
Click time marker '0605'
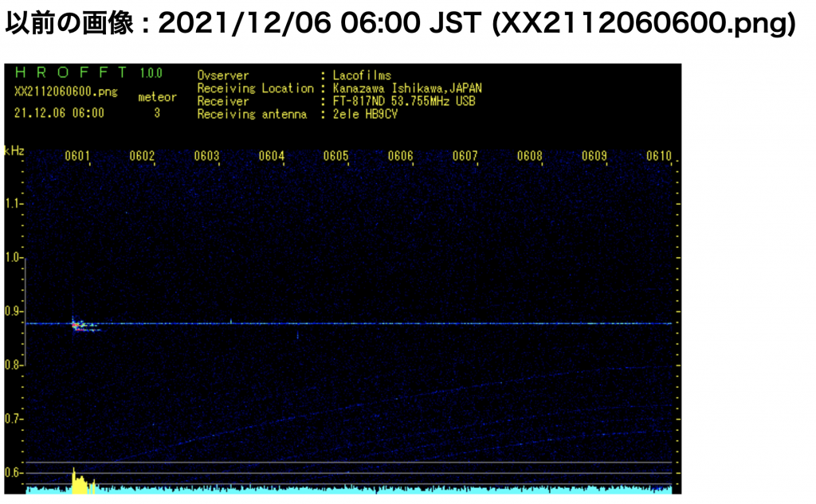(x=335, y=156)
